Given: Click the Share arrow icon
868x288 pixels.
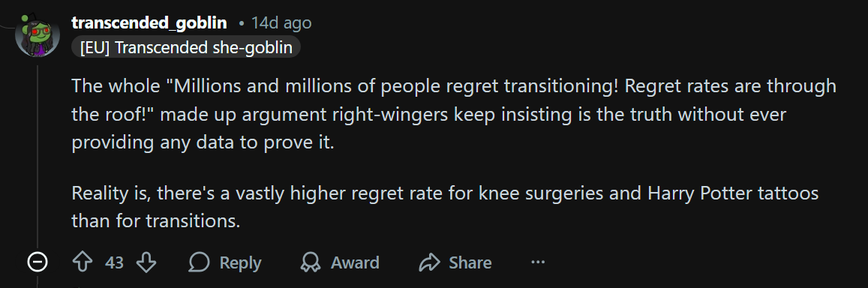Looking at the screenshot, I should (429, 262).
